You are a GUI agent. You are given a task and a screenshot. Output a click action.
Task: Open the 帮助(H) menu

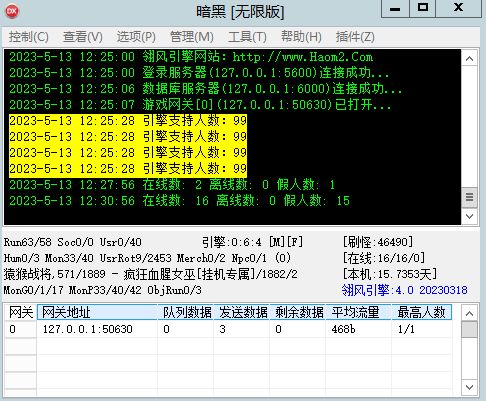click(x=301, y=37)
